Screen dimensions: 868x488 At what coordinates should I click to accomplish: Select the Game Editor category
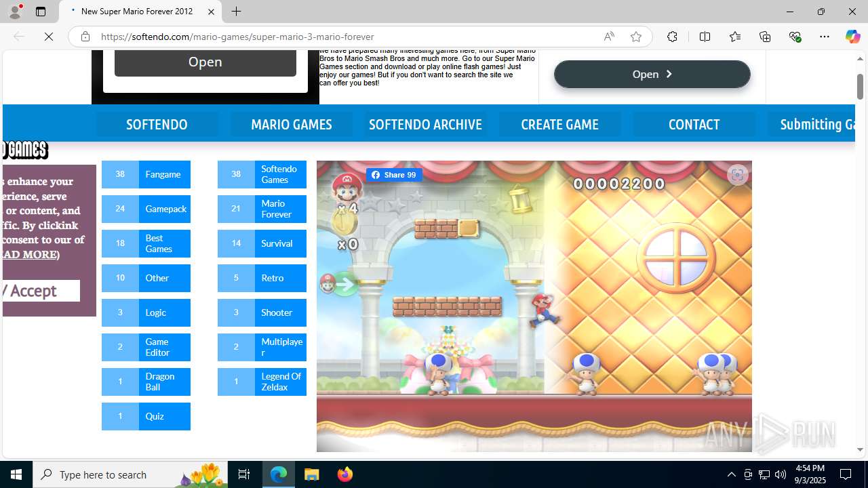click(146, 347)
